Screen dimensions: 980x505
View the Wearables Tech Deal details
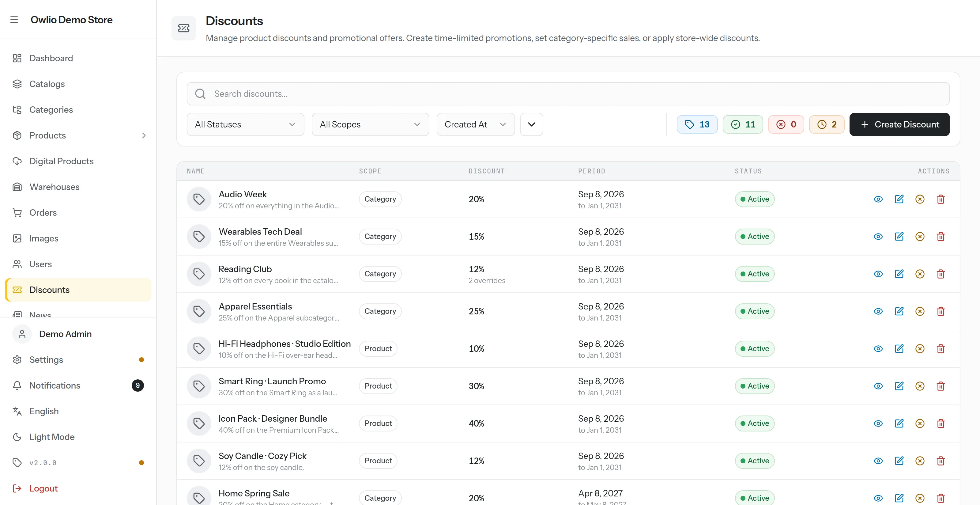[x=878, y=236]
